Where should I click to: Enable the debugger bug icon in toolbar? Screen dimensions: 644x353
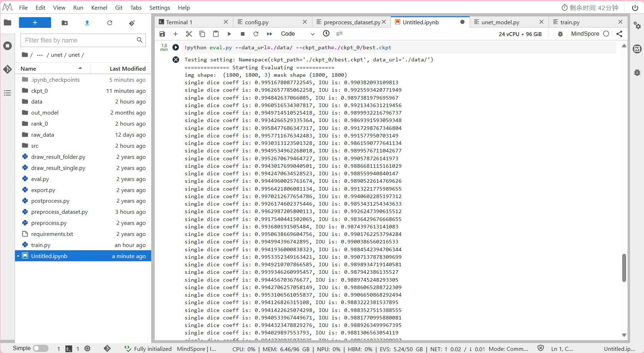pyautogui.click(x=560, y=34)
